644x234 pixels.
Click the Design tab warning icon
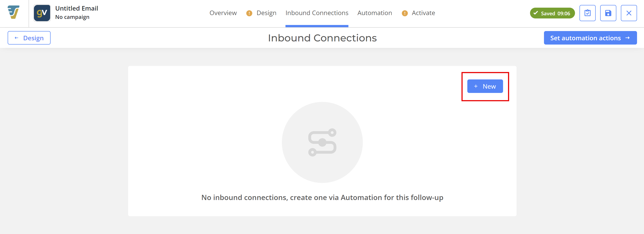point(249,13)
